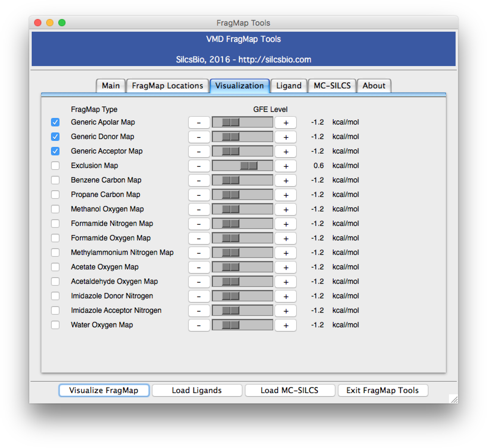Uncheck the Generic Acceptor Map checkbox
The width and height of the screenshot is (487, 448).
[x=55, y=151]
